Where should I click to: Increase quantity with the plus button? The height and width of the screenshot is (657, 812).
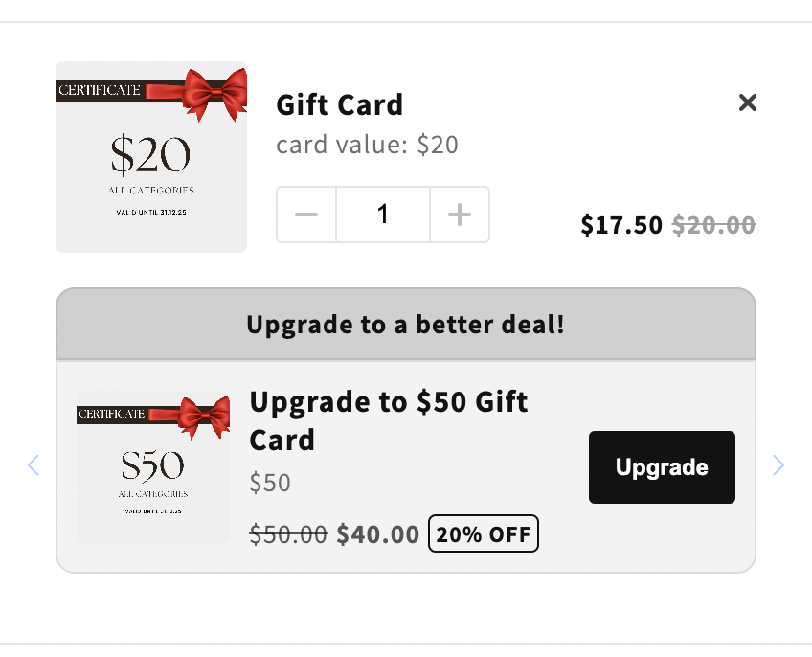(460, 215)
